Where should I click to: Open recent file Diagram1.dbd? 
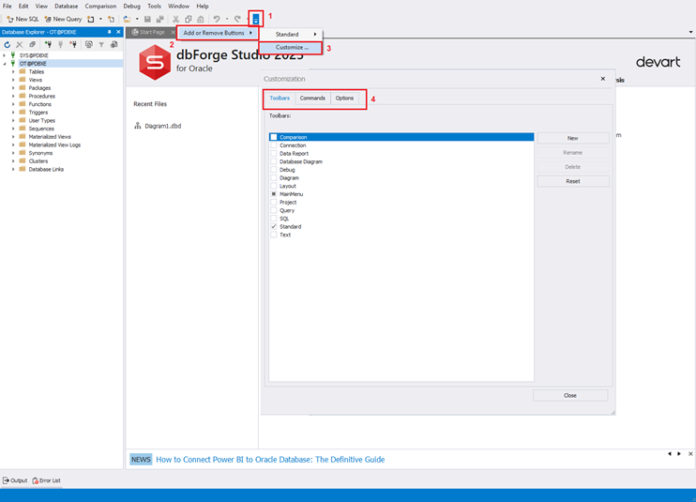[163, 126]
